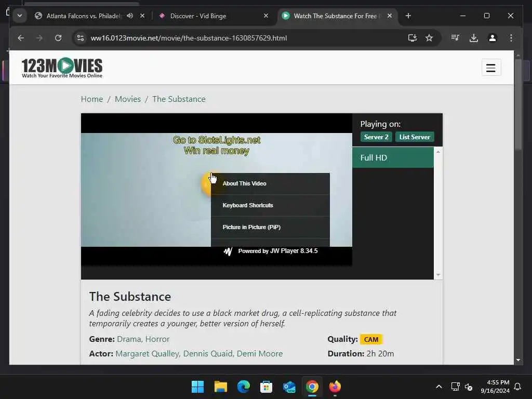The image size is (532, 399).
Task: Open the notifications bell icon
Action: tap(518, 387)
